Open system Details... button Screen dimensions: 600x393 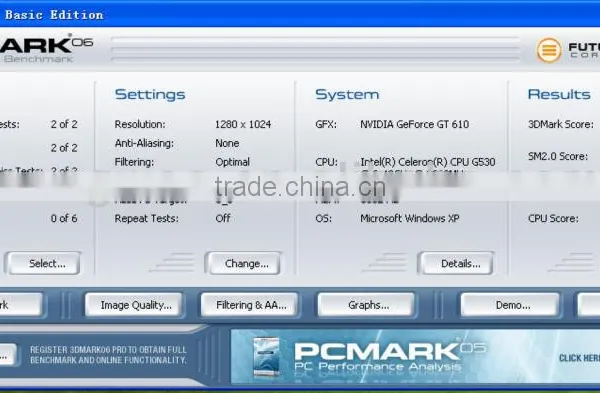pyautogui.click(x=457, y=263)
